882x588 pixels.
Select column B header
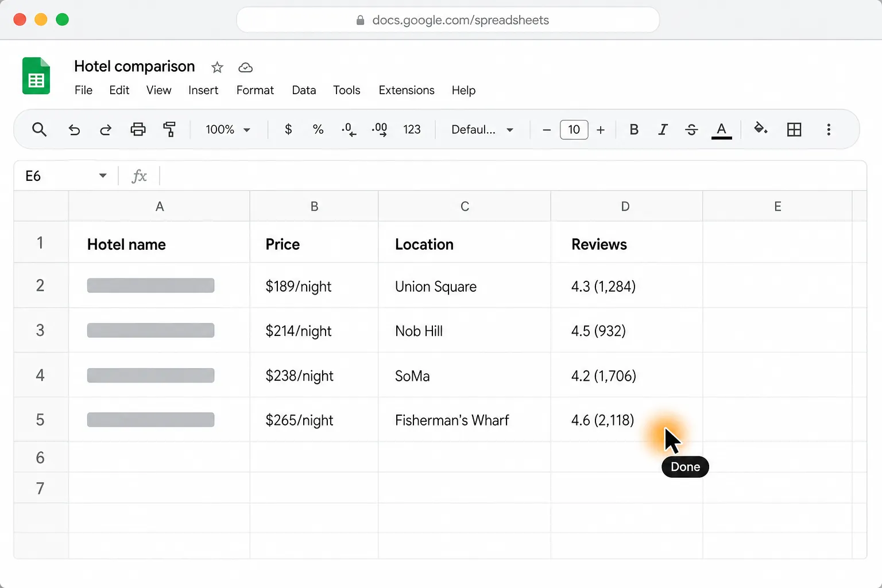[314, 206]
